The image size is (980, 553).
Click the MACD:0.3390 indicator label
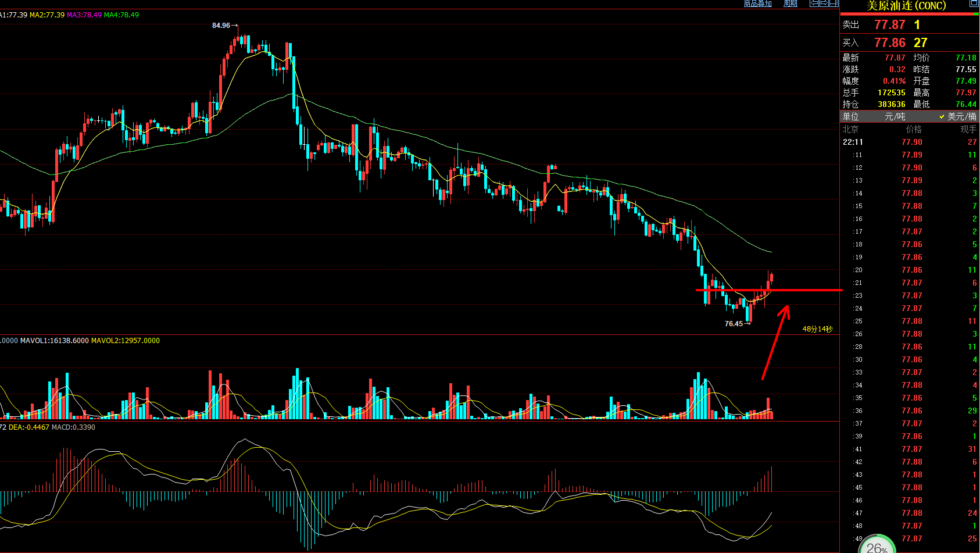[73, 427]
